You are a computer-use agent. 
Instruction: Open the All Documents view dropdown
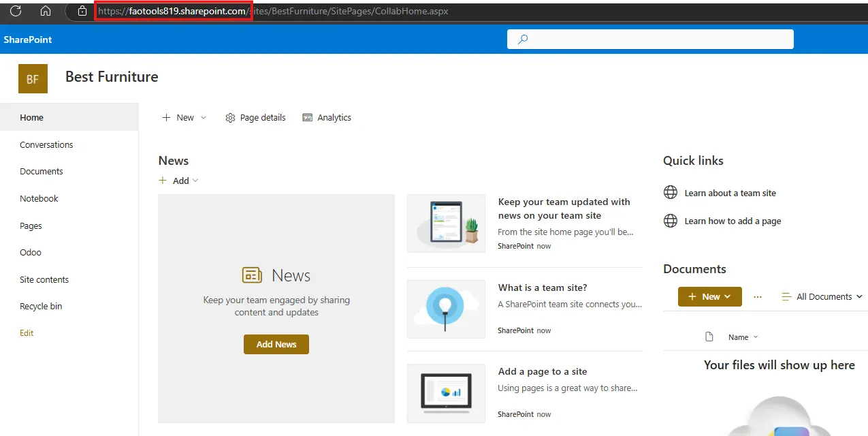tap(859, 296)
